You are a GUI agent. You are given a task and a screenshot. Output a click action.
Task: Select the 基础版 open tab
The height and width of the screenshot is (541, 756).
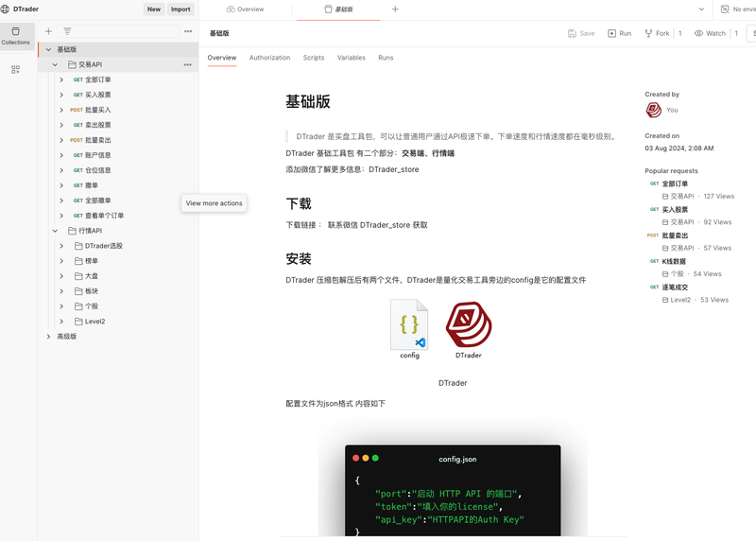coord(338,9)
